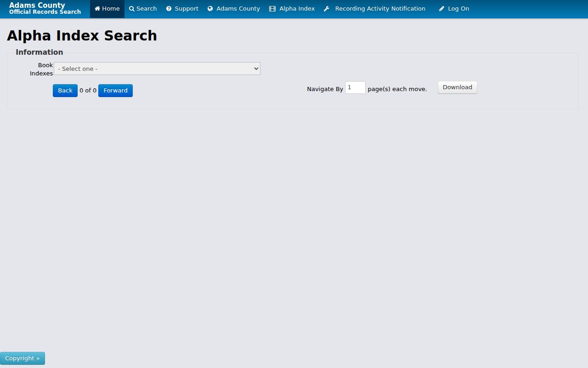The width and height of the screenshot is (588, 368).
Task: Click the Back button
Action: point(65,91)
